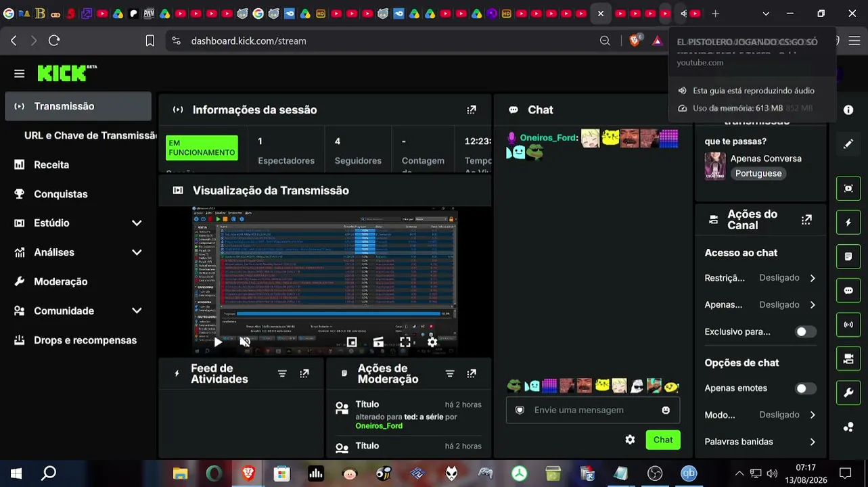
Task: Toggle chat panel in right sidebar
Action: [x=848, y=290]
